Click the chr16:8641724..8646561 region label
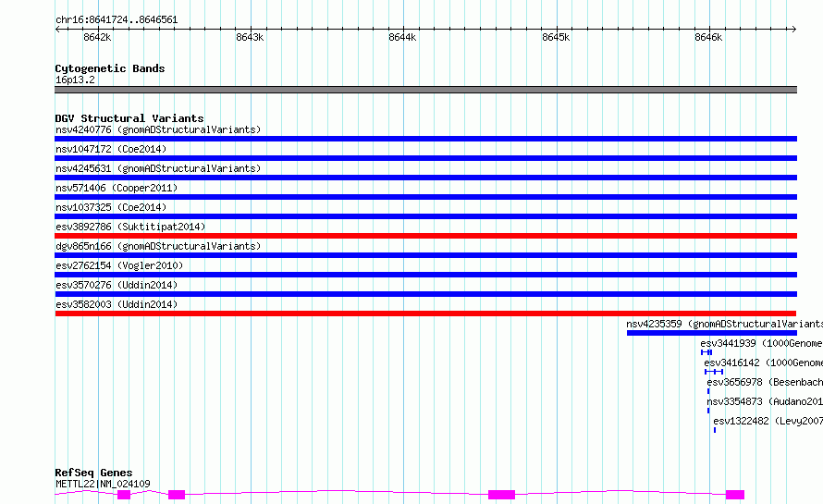This screenshot has width=823, height=504. tap(117, 20)
